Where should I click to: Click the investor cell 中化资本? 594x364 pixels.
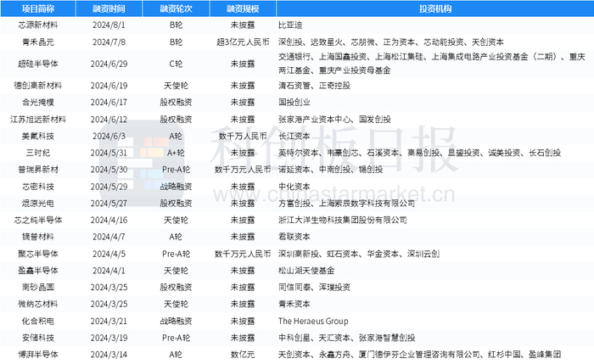(x=294, y=187)
